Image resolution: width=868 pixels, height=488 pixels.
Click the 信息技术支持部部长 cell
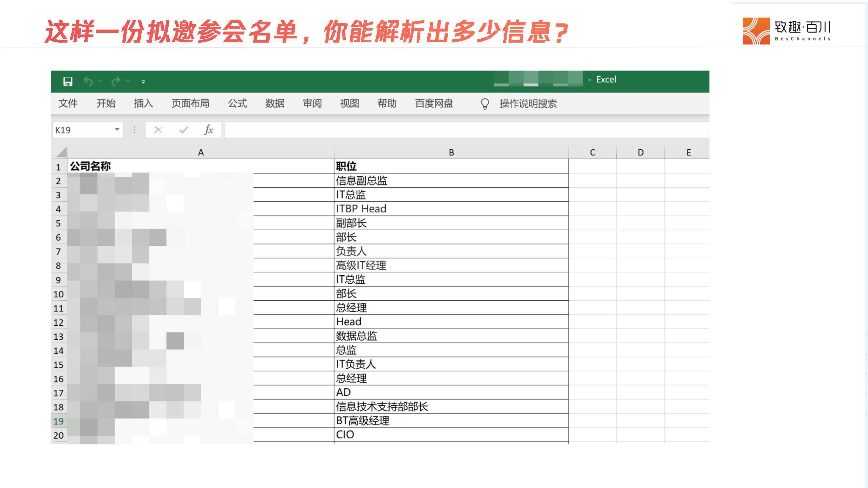[x=451, y=406]
